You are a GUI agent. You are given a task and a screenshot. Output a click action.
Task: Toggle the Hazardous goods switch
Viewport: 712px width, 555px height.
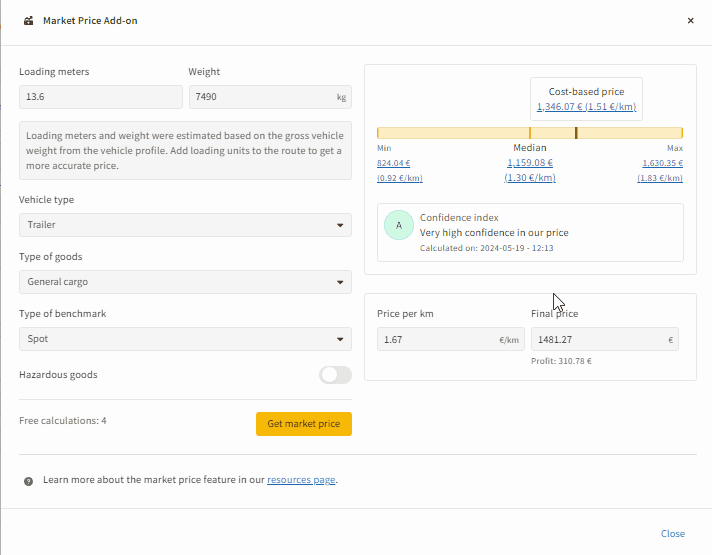click(335, 375)
